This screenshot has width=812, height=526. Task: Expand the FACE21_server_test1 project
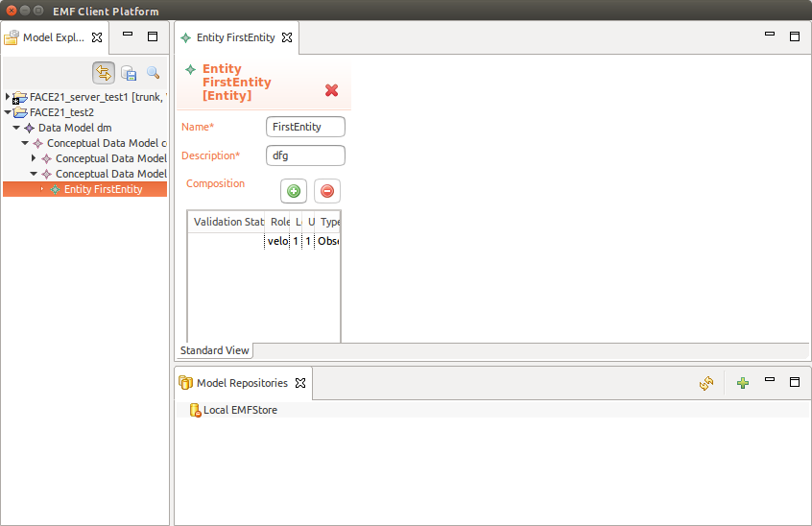click(x=8, y=96)
